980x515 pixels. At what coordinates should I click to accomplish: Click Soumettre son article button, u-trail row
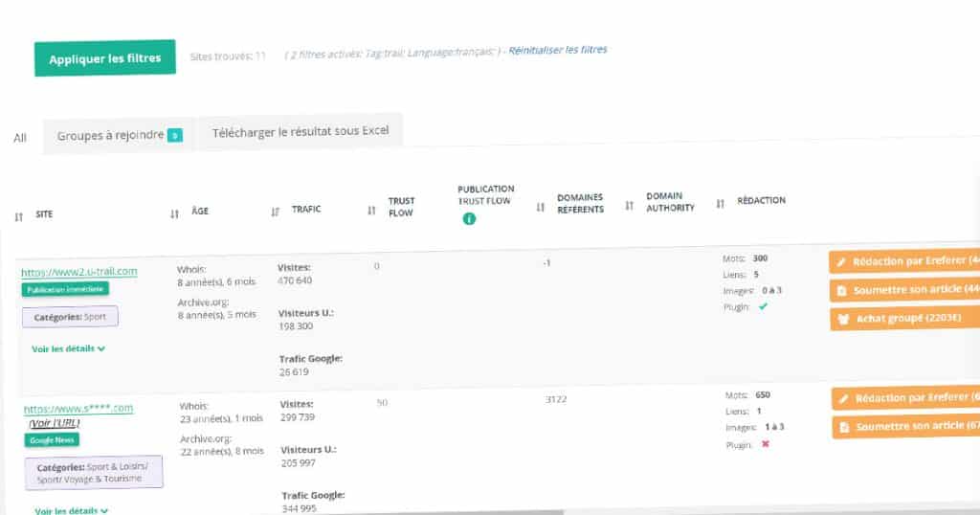pos(904,290)
